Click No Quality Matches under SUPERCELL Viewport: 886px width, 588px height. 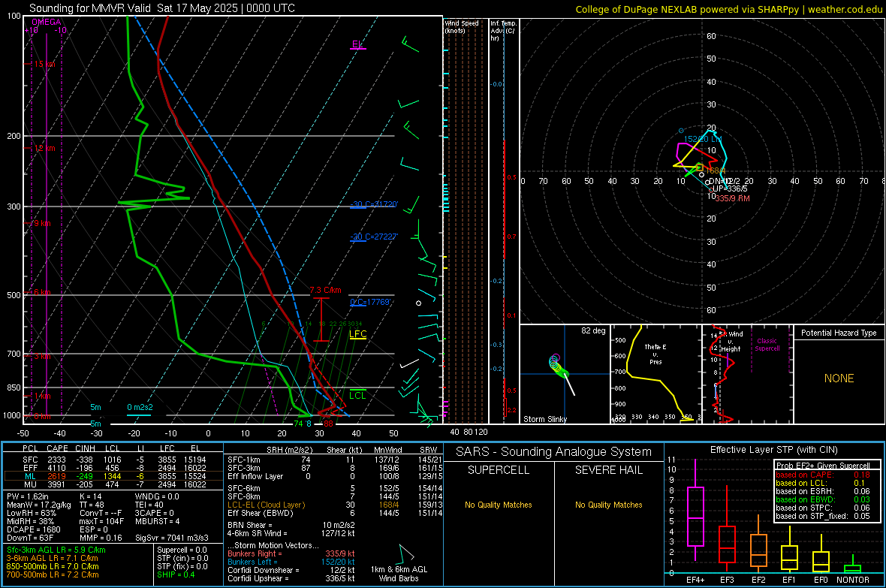click(499, 505)
